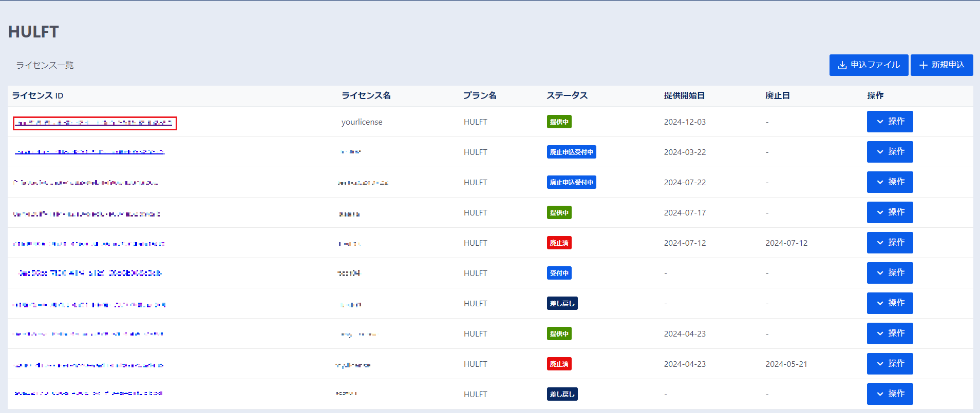Screen dimensions: 980x413
Task: Open 操作 dropdown for the 受付中 license
Action: (890, 273)
